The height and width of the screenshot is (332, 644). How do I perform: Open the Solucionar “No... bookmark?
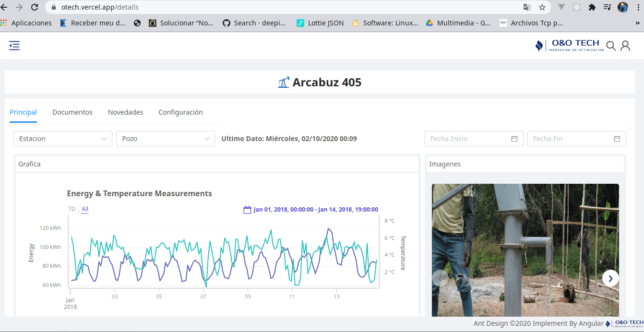(181, 23)
